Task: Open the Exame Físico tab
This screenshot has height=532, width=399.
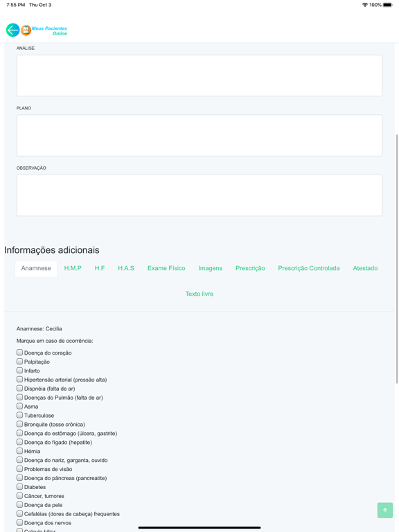Action: point(166,268)
